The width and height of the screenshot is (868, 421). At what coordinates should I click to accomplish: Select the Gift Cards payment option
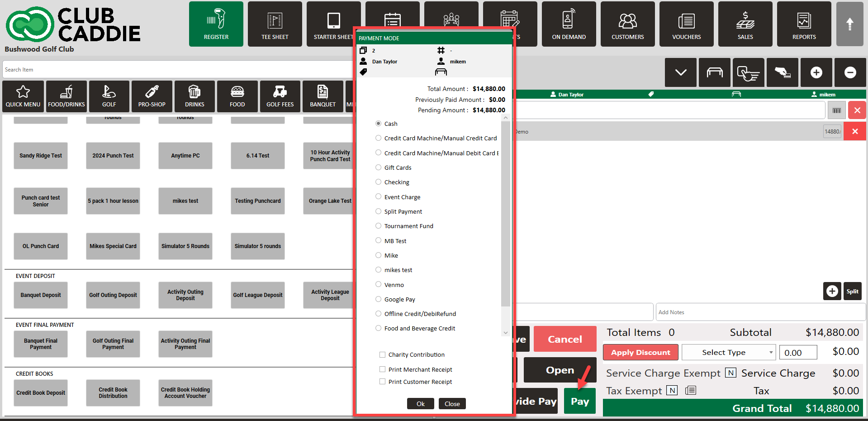click(379, 167)
